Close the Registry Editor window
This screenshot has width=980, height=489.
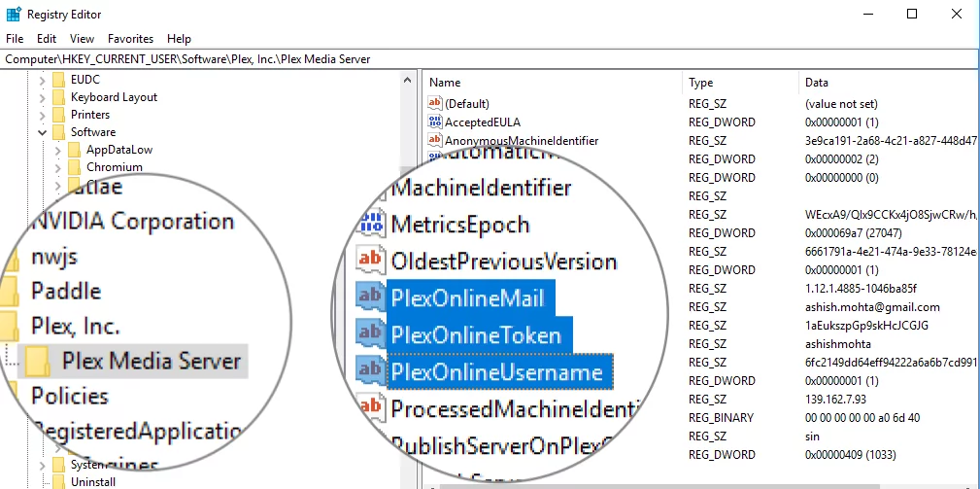(x=957, y=14)
